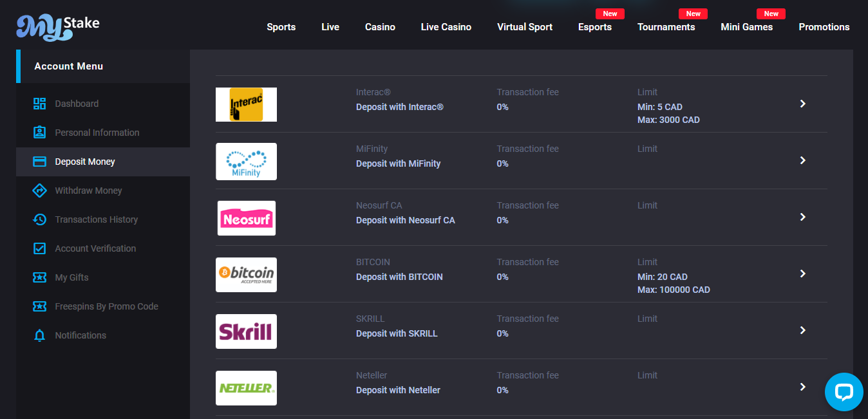Expand the Interac deposit chevron
This screenshot has height=419, width=868.
(802, 104)
